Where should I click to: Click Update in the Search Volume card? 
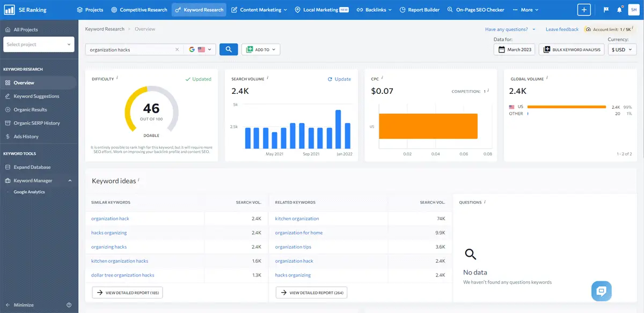click(x=339, y=79)
